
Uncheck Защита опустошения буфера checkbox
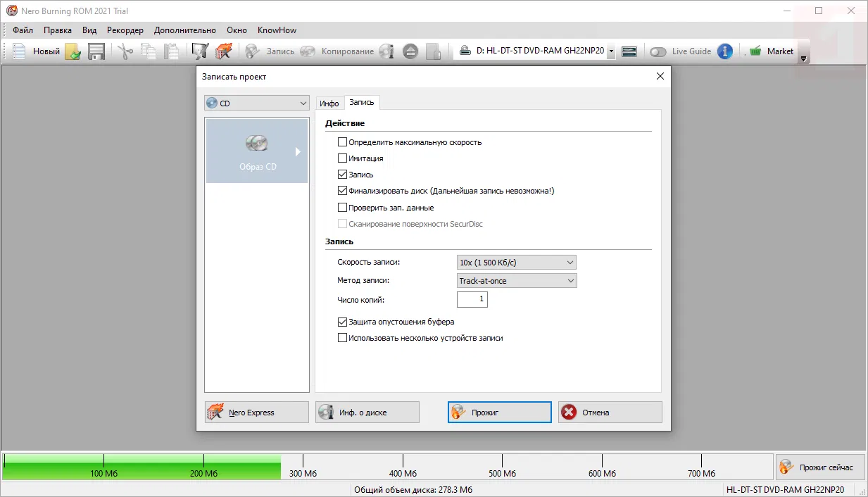(x=343, y=322)
